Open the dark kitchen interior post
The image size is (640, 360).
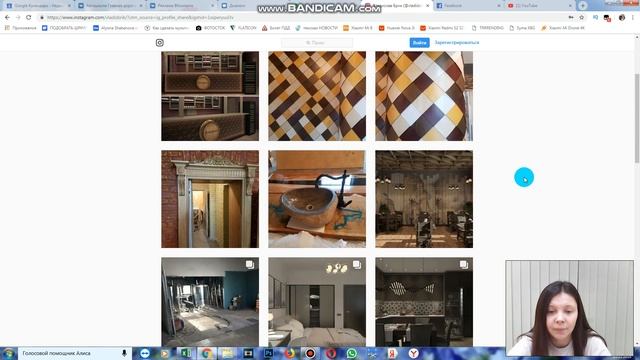(x=424, y=302)
